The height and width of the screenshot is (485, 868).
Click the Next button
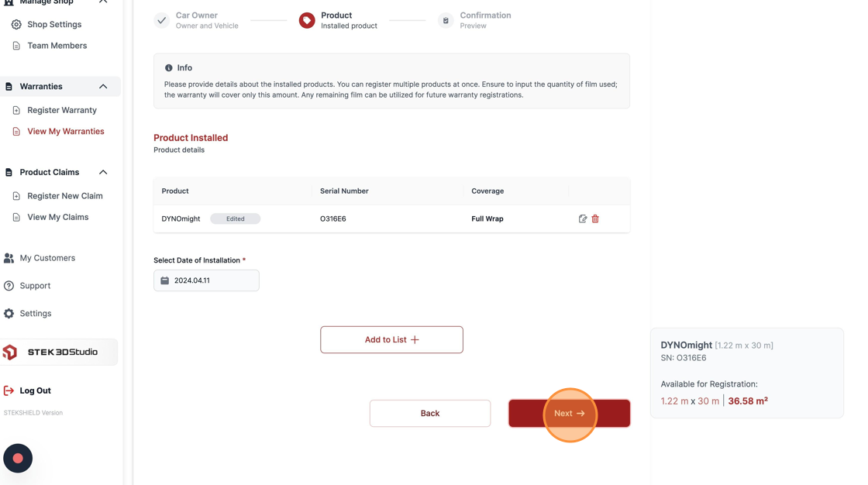569,413
